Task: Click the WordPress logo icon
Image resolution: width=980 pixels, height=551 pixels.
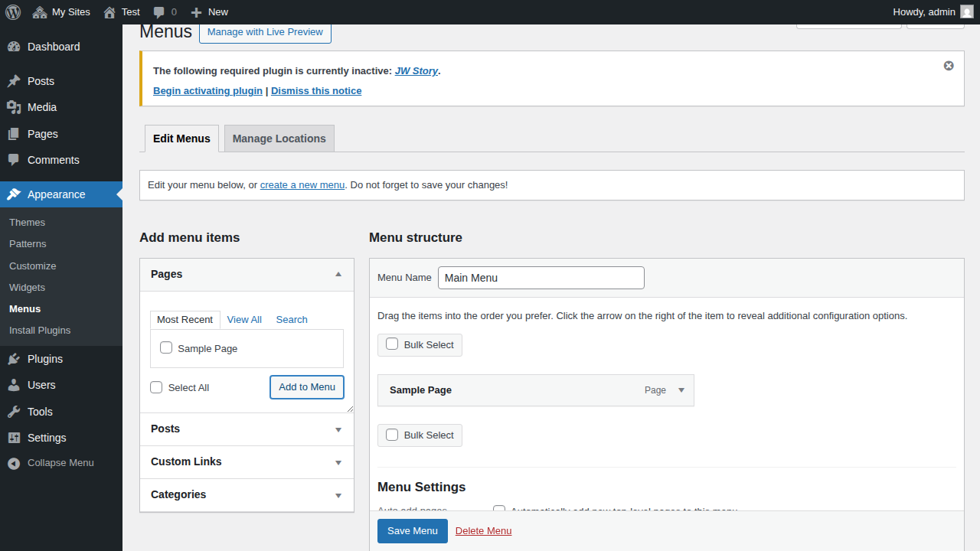Action: 13,11
